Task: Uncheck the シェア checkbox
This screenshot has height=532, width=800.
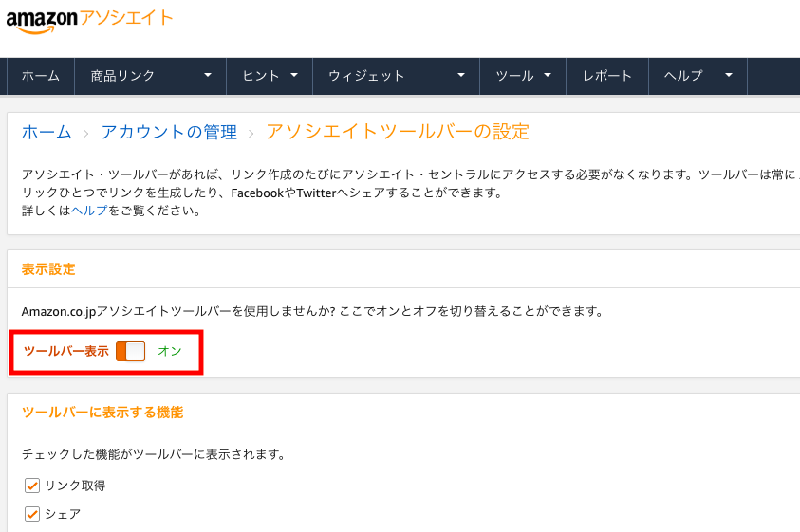Action: pos(32,514)
